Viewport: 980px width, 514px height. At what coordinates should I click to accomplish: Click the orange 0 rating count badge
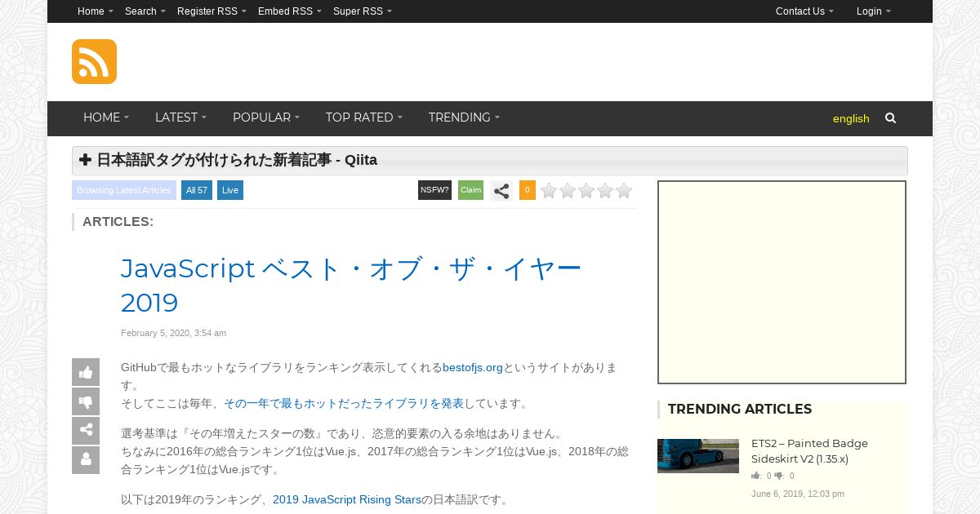click(x=528, y=190)
